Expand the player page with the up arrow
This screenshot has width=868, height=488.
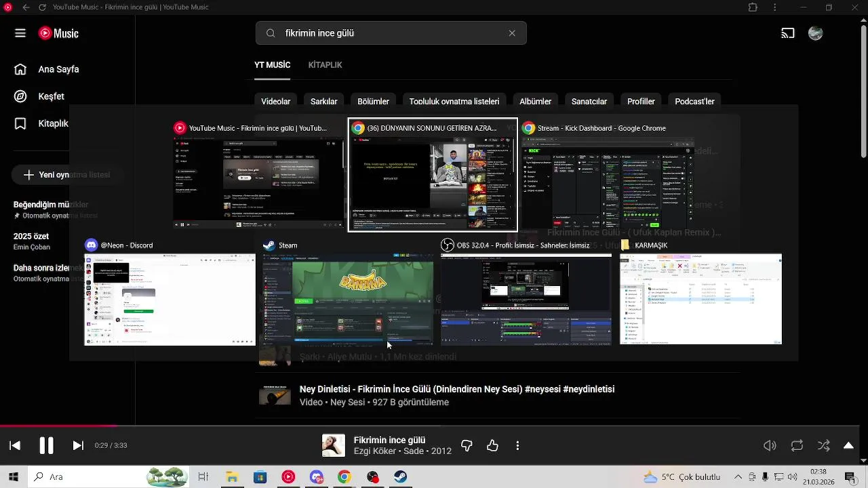click(848, 445)
